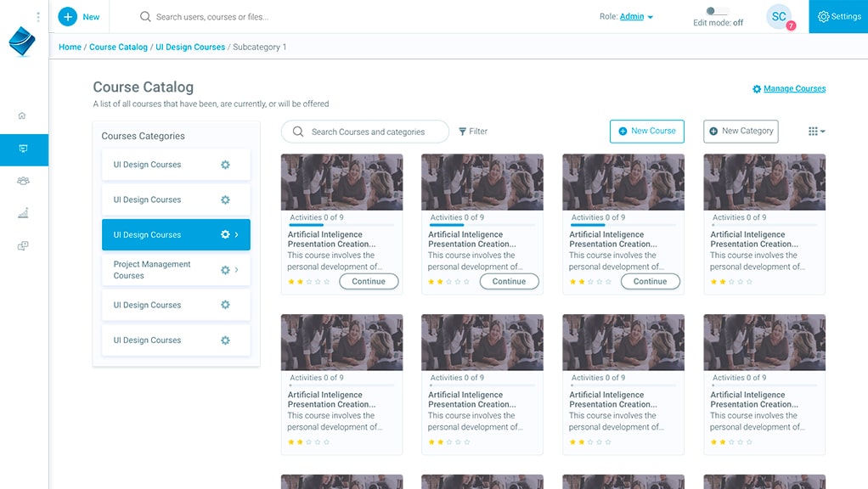Open the grid view layout dropdown
The width and height of the screenshot is (868, 489).
click(816, 131)
